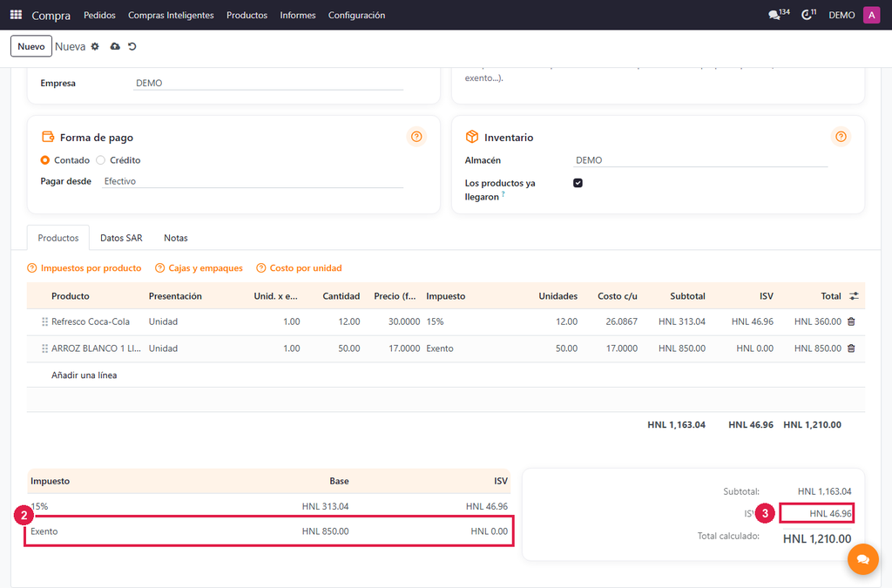Discard changes with the undo arrow icon
Image resolution: width=892 pixels, height=588 pixels.
click(132, 47)
